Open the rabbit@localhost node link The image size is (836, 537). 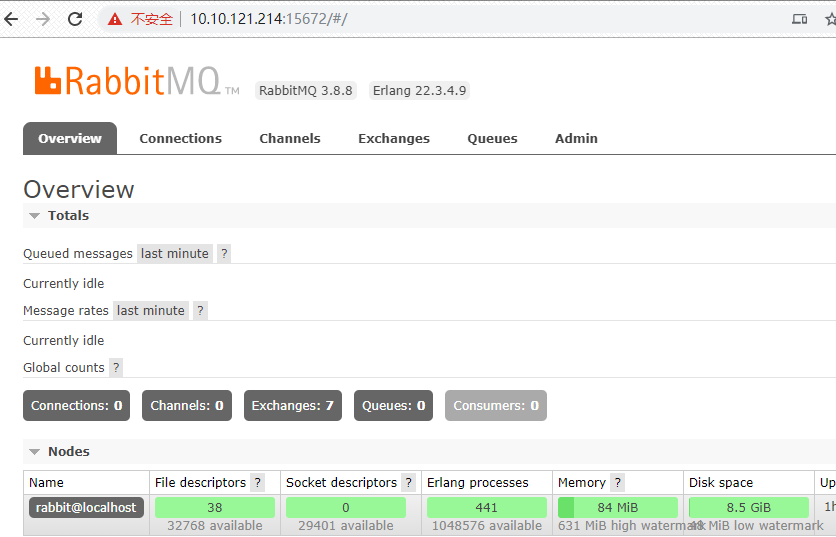pos(86,508)
